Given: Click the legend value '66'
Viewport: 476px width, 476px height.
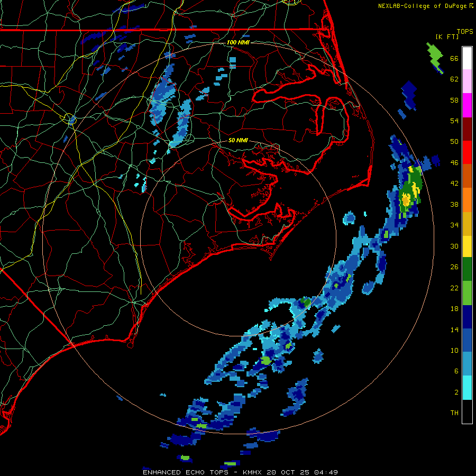Looking at the screenshot, I should (454, 58).
